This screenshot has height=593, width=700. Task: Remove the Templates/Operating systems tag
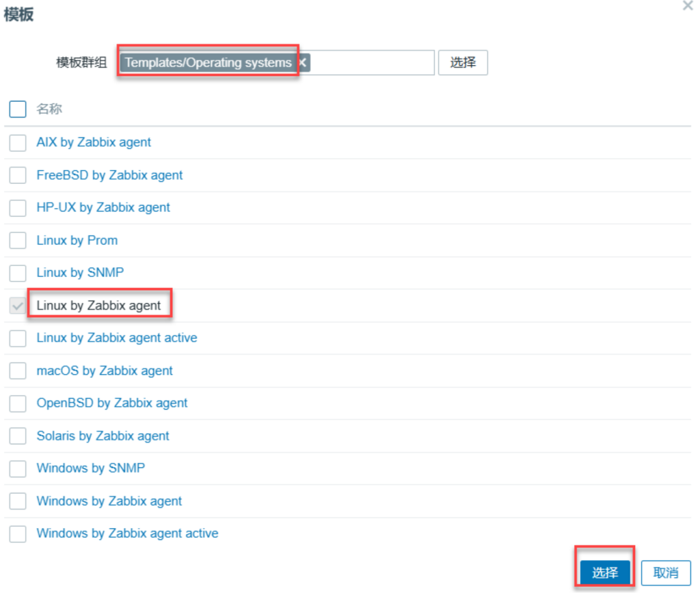pyautogui.click(x=302, y=63)
